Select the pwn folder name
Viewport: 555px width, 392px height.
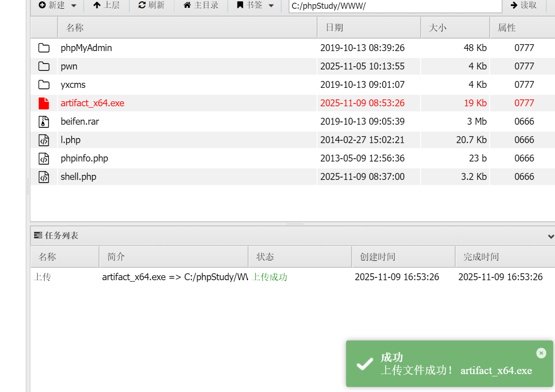click(x=69, y=66)
